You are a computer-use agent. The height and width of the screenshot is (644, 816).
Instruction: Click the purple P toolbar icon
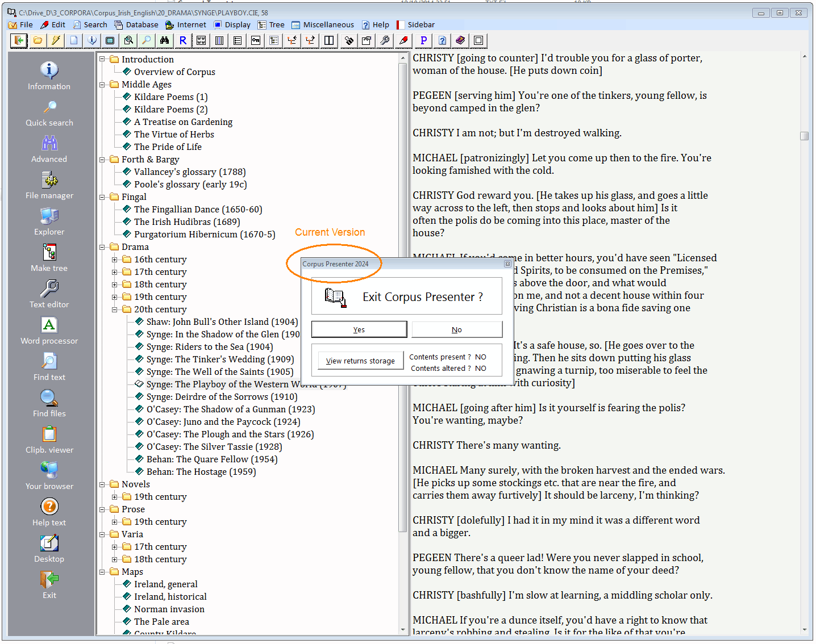click(423, 40)
